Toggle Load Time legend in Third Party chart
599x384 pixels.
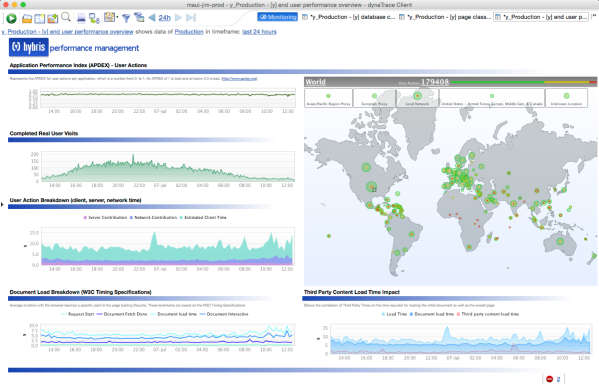tap(394, 314)
